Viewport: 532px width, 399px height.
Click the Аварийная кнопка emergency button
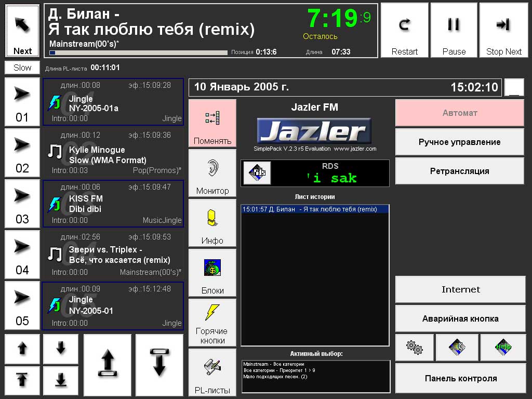coord(460,318)
